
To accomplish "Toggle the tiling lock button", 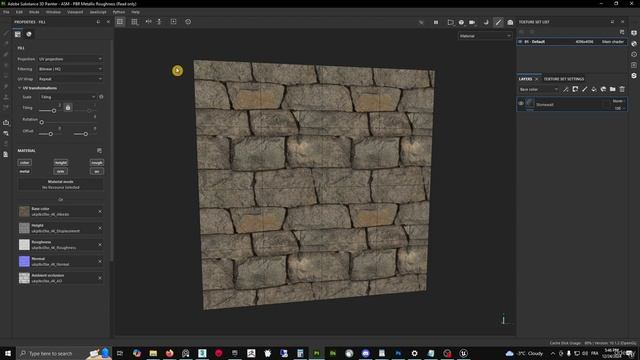I will 68,108.
